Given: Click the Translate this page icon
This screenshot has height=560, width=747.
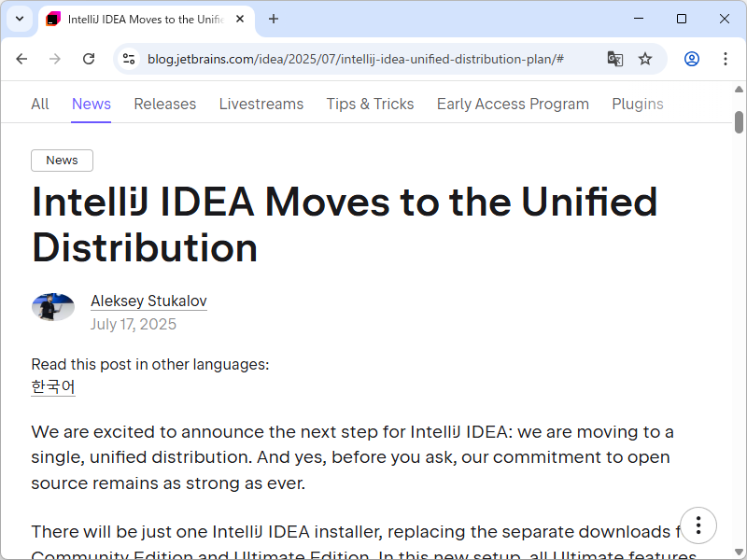Looking at the screenshot, I should pyautogui.click(x=614, y=59).
